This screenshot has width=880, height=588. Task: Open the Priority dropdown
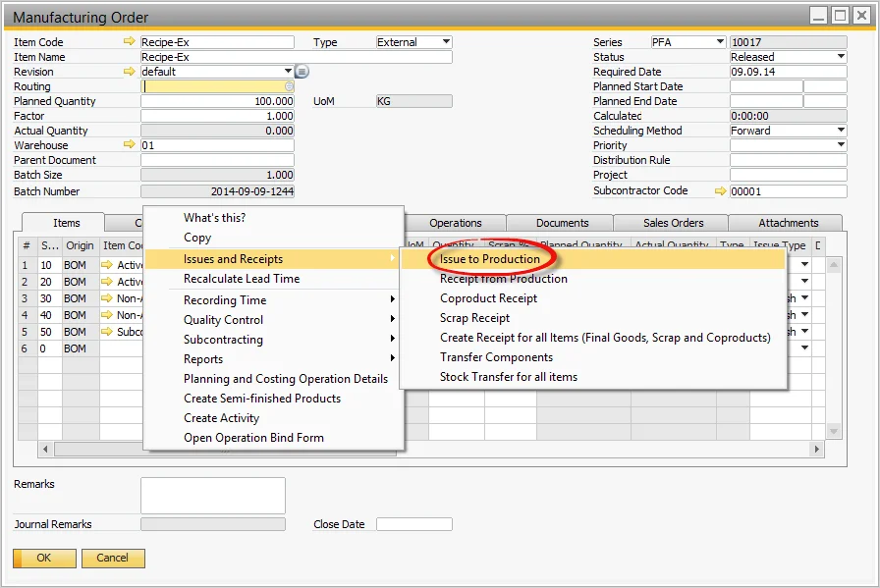click(x=841, y=144)
